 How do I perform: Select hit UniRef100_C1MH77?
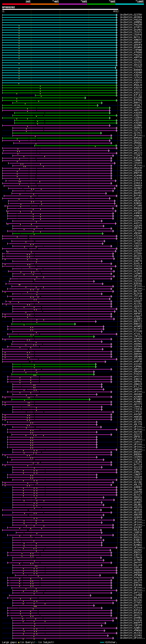(131, 108)
